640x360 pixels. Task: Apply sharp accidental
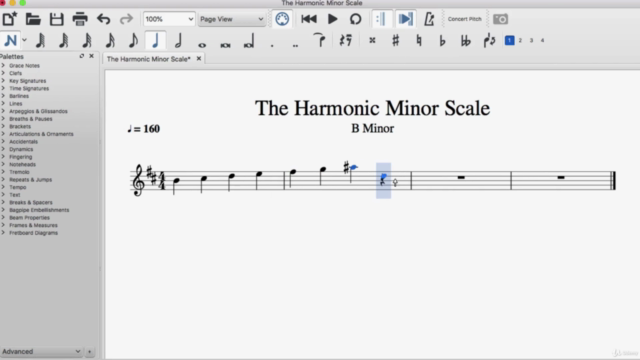pos(396,40)
